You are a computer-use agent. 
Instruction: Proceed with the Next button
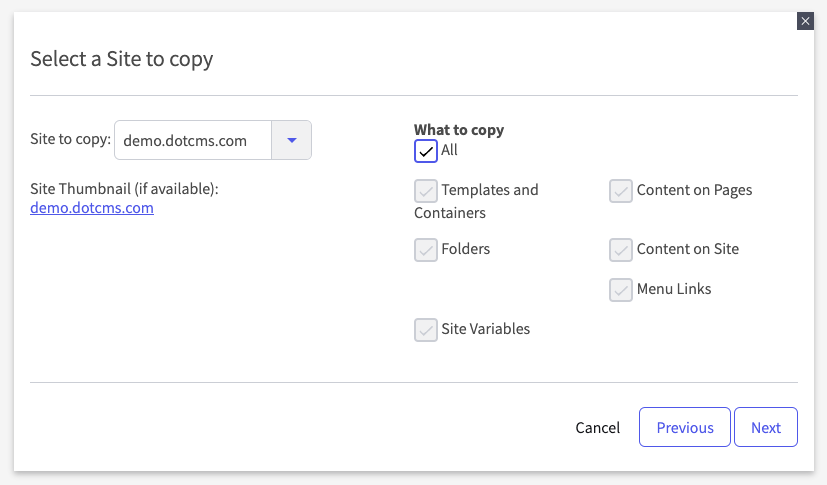coord(765,427)
